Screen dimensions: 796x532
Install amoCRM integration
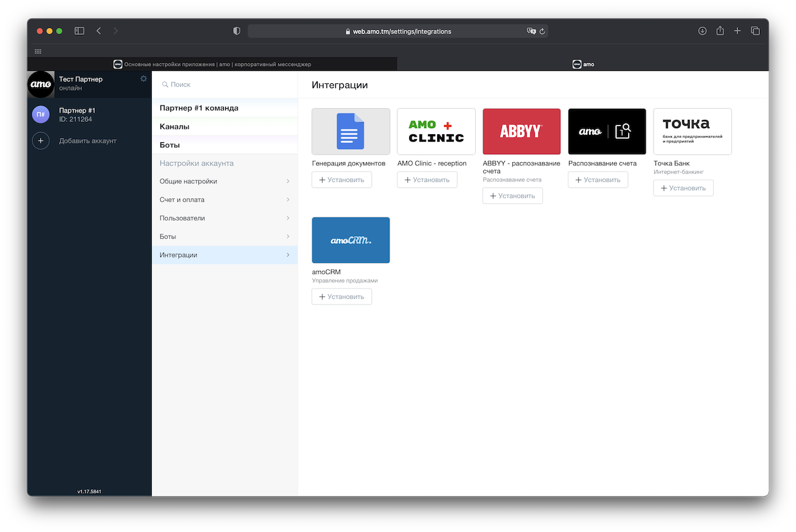click(342, 296)
